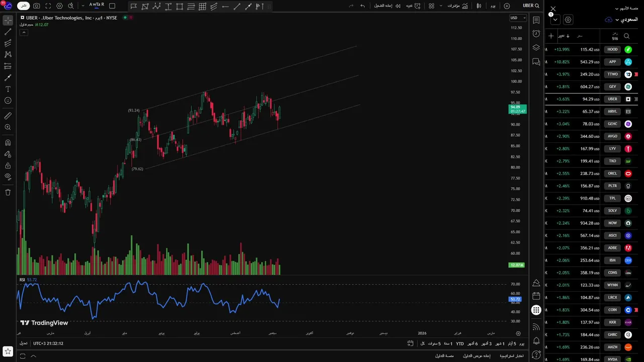Open the forecasting and measurement tools
This screenshot has height=362, width=644.
[x=8, y=66]
